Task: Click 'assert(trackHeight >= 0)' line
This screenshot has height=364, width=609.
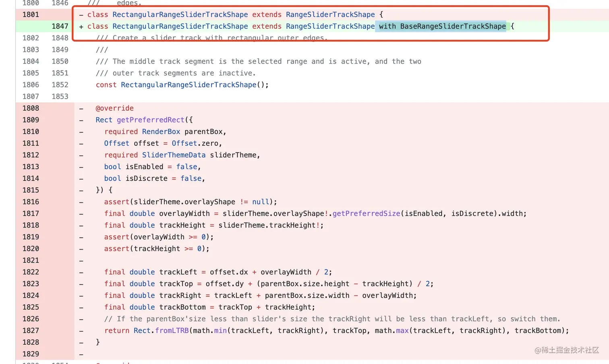Action: [157, 248]
